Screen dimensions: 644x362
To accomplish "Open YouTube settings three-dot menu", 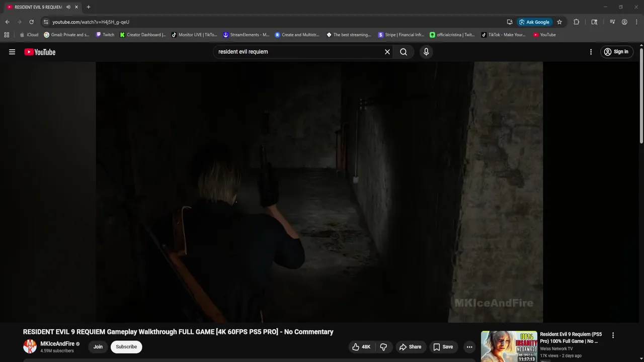I will tap(591, 52).
